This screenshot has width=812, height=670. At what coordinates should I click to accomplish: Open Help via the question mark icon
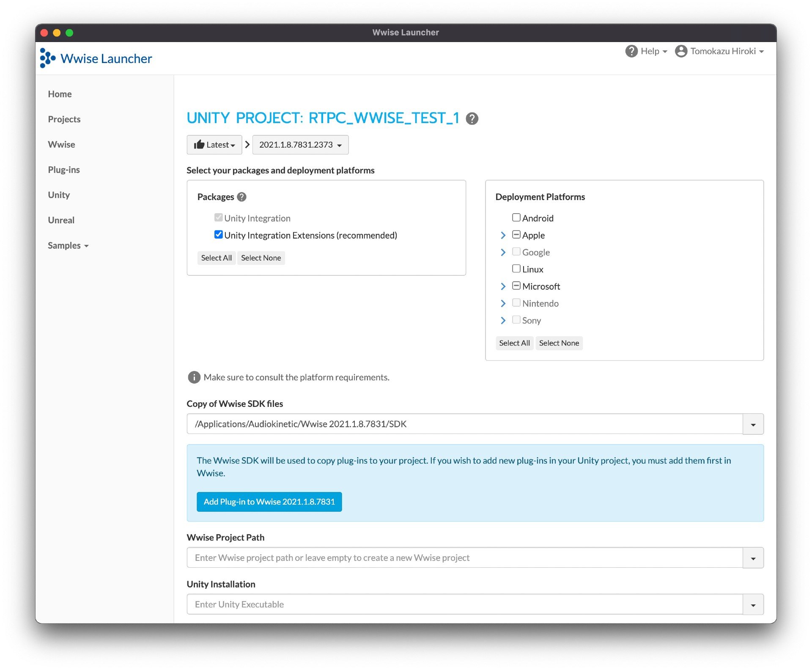click(631, 51)
